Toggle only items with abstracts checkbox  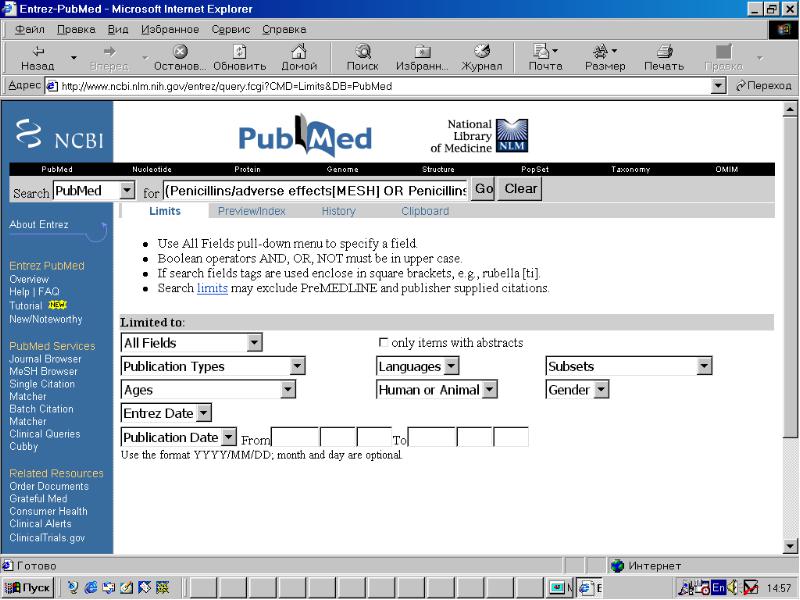tap(383, 342)
